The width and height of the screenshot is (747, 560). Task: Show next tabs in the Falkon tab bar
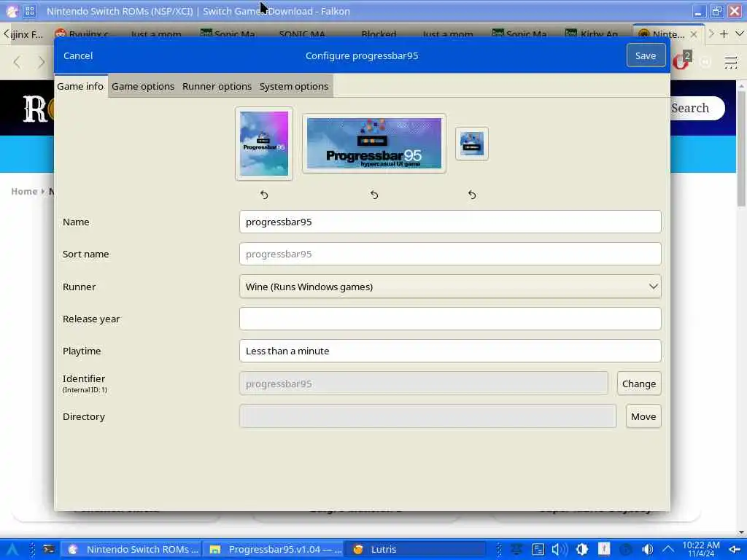coord(711,34)
